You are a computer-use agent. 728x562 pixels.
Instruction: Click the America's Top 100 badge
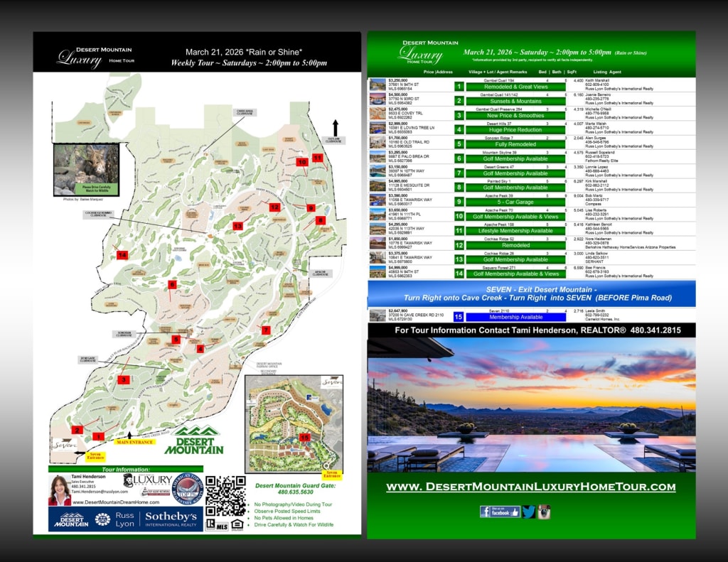[188, 489]
